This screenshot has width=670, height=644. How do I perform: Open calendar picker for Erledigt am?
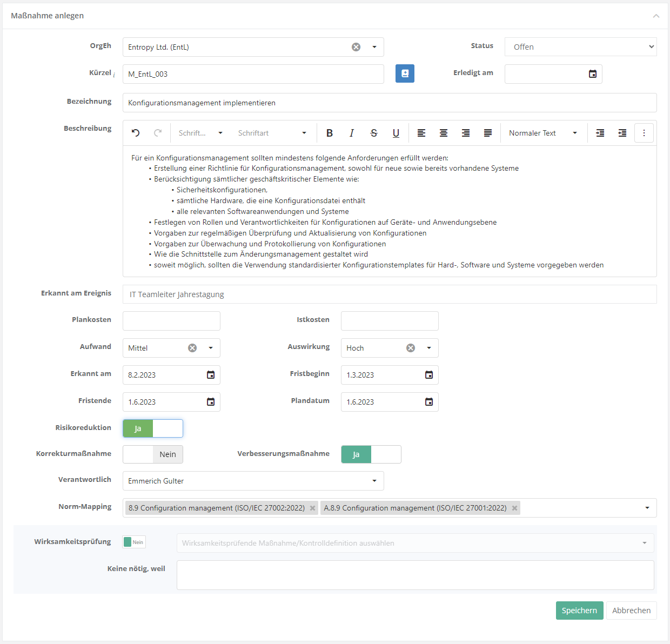point(593,74)
